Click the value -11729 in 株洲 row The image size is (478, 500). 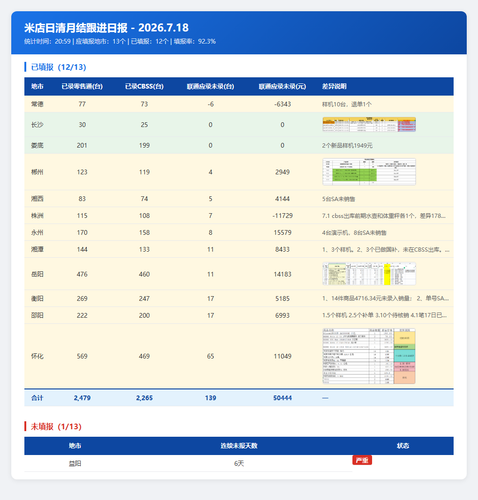click(x=282, y=216)
